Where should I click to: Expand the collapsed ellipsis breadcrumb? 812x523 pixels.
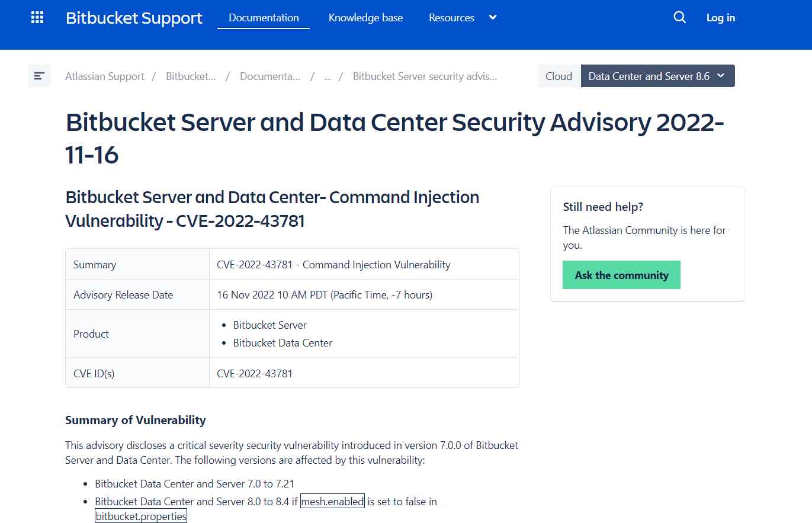pyautogui.click(x=328, y=76)
